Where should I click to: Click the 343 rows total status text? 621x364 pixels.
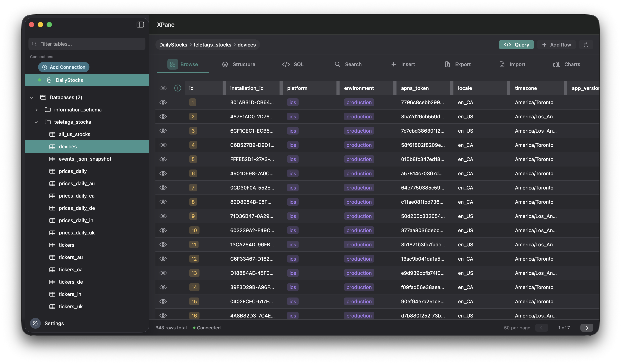[x=171, y=327]
